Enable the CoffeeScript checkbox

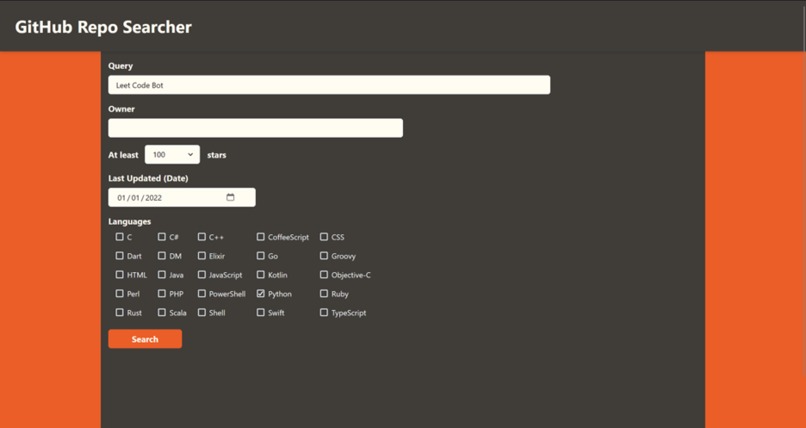261,237
